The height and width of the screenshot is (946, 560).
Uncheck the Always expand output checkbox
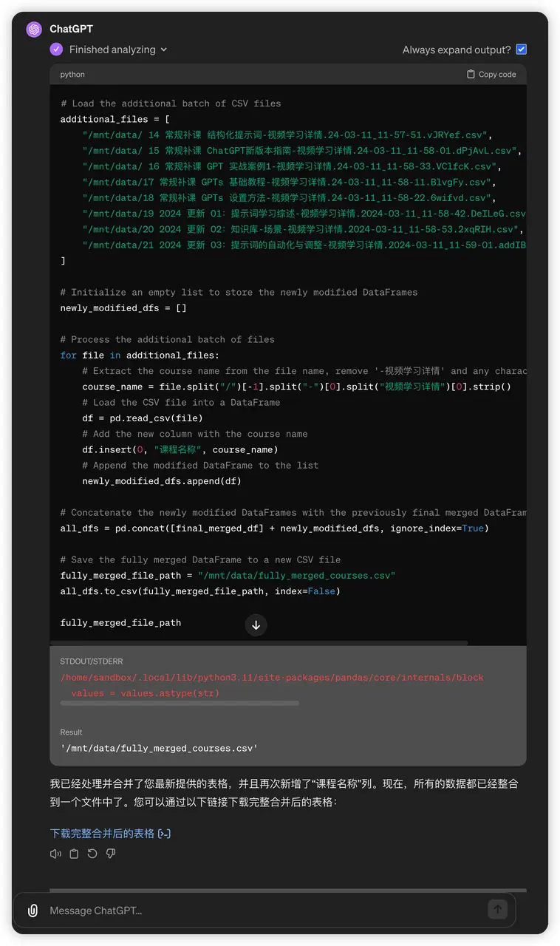pyautogui.click(x=522, y=50)
